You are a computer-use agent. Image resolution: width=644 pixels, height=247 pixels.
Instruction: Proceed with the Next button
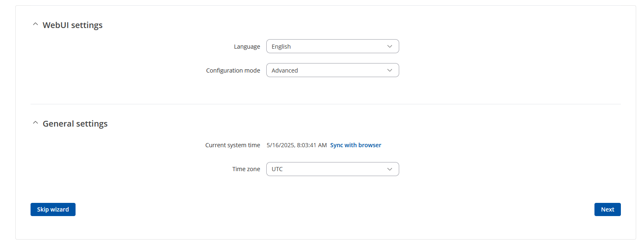click(x=608, y=209)
